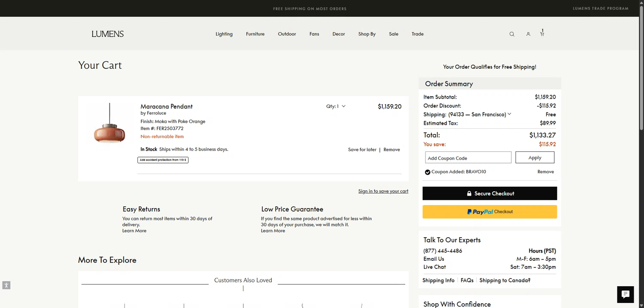Click the PayPal Checkout button
Screen dimensions: 644x308
click(x=489, y=211)
